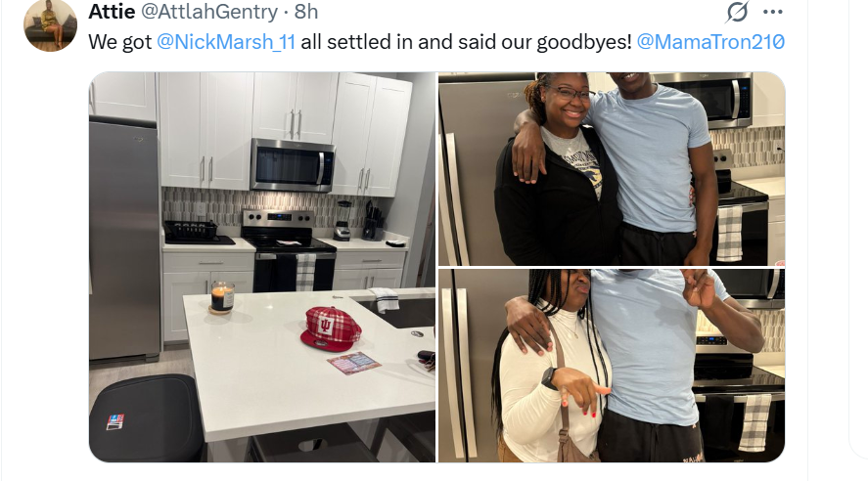Click Attie's round profile avatar
868x481 pixels.
(x=50, y=24)
